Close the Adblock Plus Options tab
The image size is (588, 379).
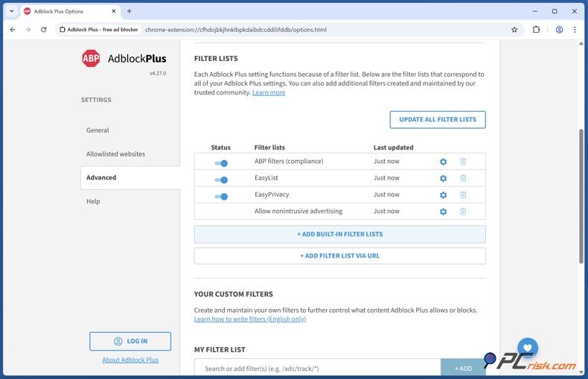114,11
